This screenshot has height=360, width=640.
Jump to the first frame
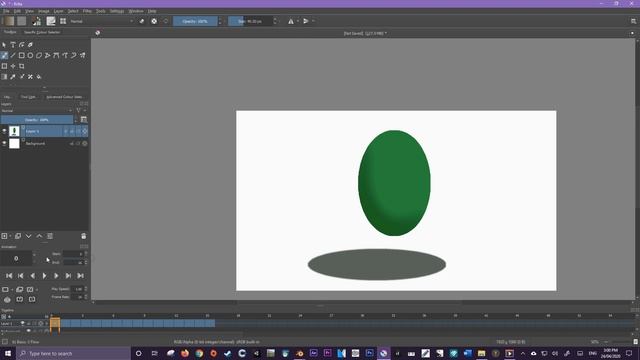(x=9, y=276)
